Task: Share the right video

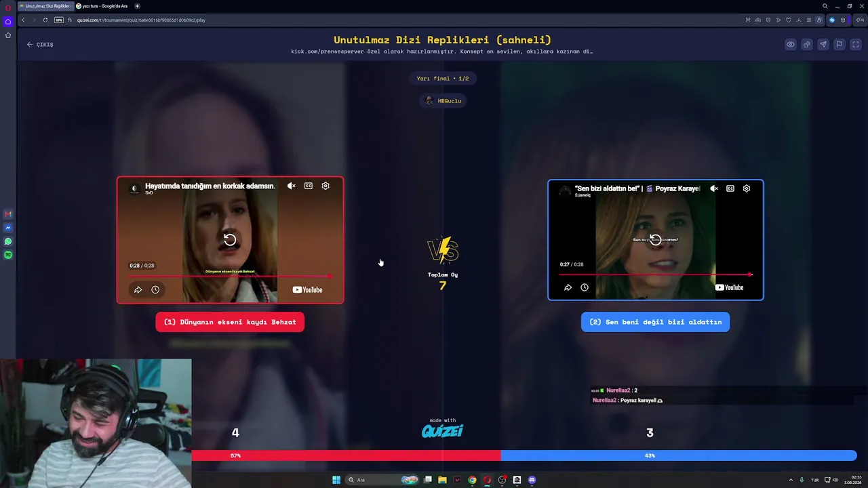Action: pyautogui.click(x=568, y=287)
